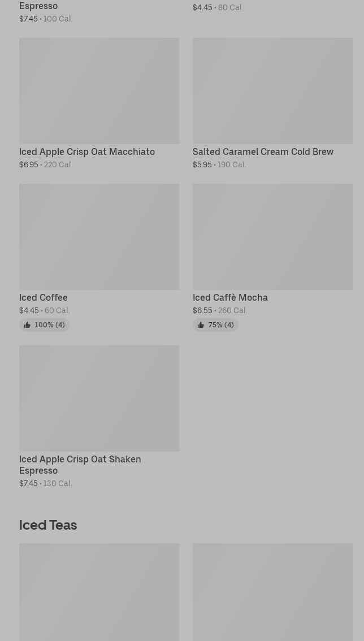This screenshot has width=364, height=641.
Task: Select the Iced Caffè Mocha product image
Action: [x=272, y=236]
